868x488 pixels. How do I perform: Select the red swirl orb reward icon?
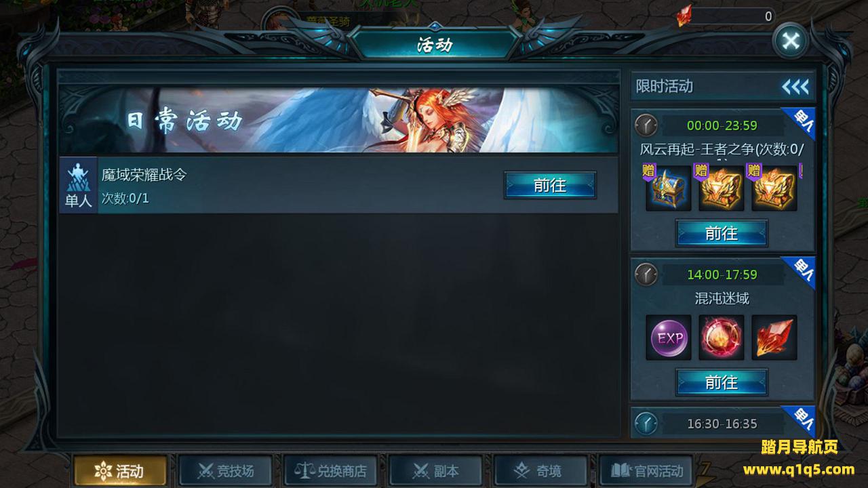click(722, 338)
